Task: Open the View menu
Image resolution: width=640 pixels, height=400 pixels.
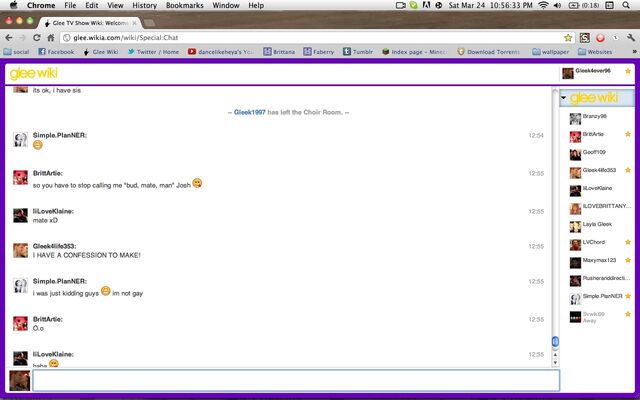Action: tap(115, 5)
